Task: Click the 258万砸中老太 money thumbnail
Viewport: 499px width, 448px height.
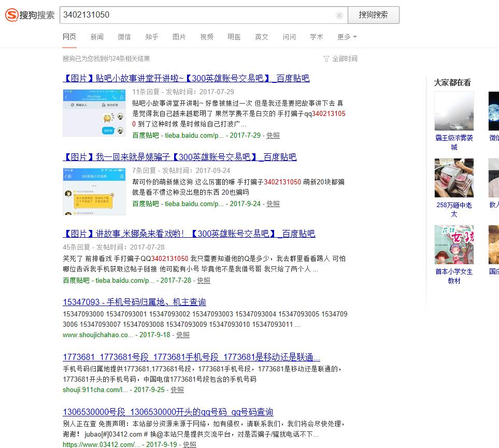Action: [x=454, y=178]
